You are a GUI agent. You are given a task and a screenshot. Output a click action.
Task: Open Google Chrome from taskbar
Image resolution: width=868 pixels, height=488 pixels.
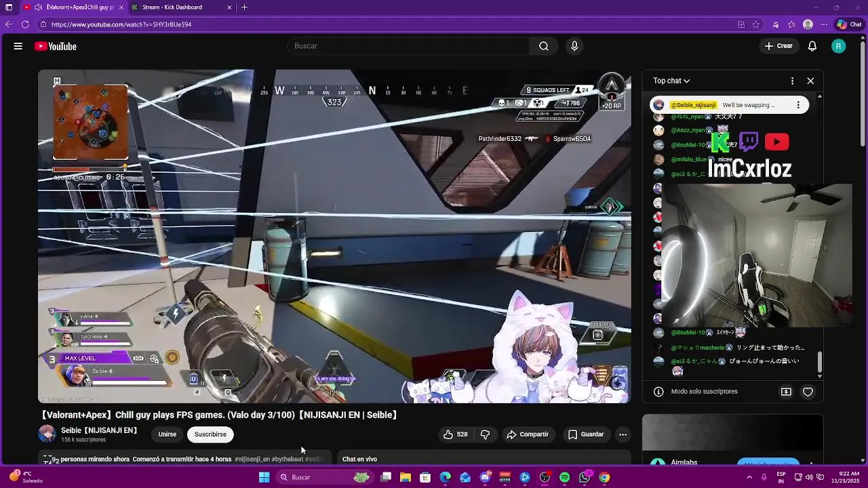click(604, 478)
